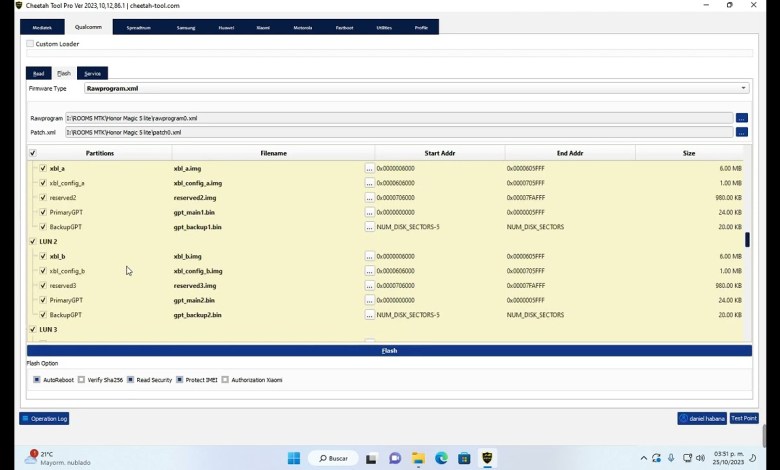Browse file for xbl_config_a.img row
Screen dimensions: 780x470
click(x=369, y=183)
